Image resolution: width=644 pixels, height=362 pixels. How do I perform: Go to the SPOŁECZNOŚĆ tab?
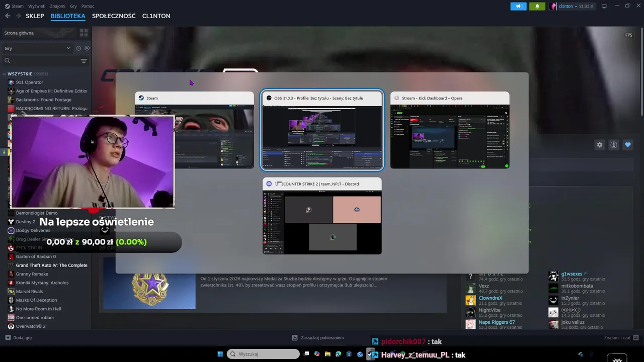tap(114, 16)
